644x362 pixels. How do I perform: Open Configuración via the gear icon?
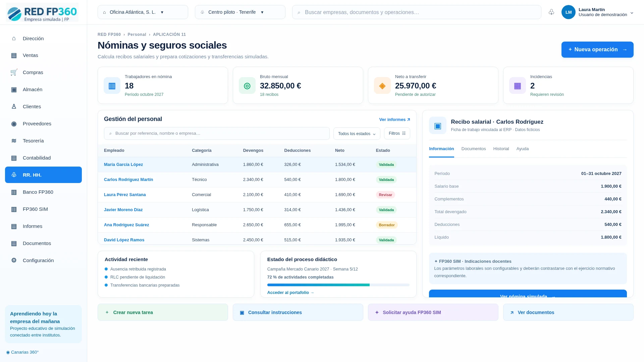(x=14, y=260)
